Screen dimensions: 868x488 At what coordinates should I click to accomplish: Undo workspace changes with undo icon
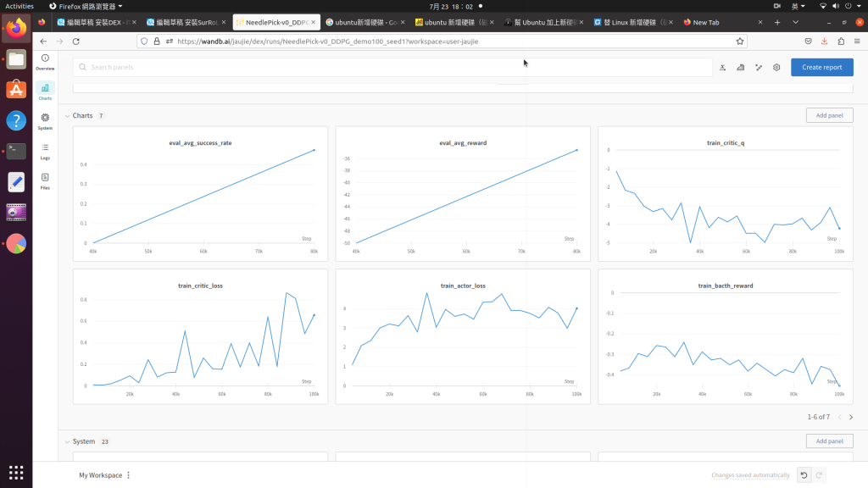[804, 474]
